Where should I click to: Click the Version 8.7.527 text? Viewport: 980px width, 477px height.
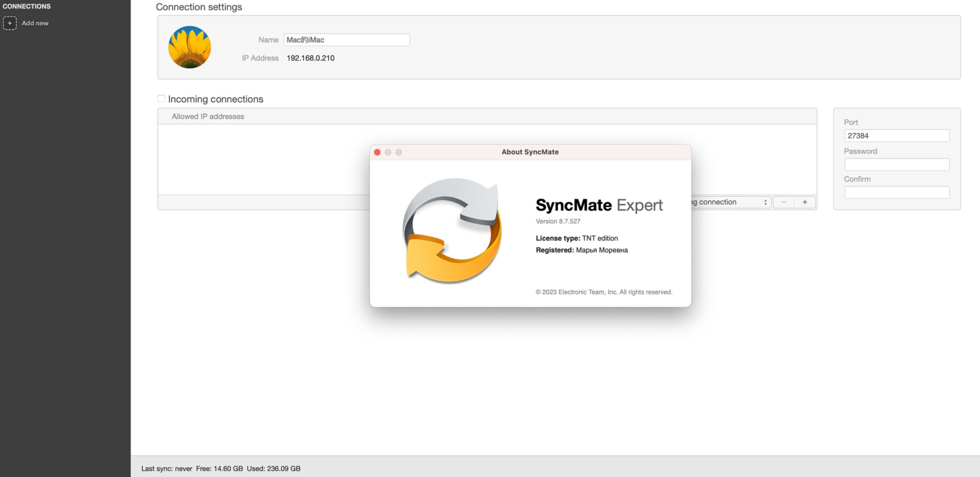[x=558, y=221]
